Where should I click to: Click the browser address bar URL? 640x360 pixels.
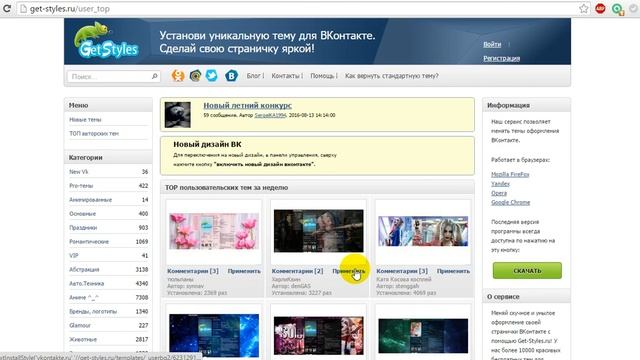[x=70, y=9]
